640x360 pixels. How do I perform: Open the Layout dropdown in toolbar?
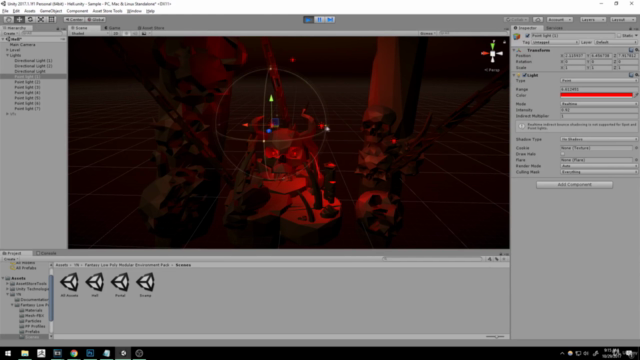click(623, 20)
